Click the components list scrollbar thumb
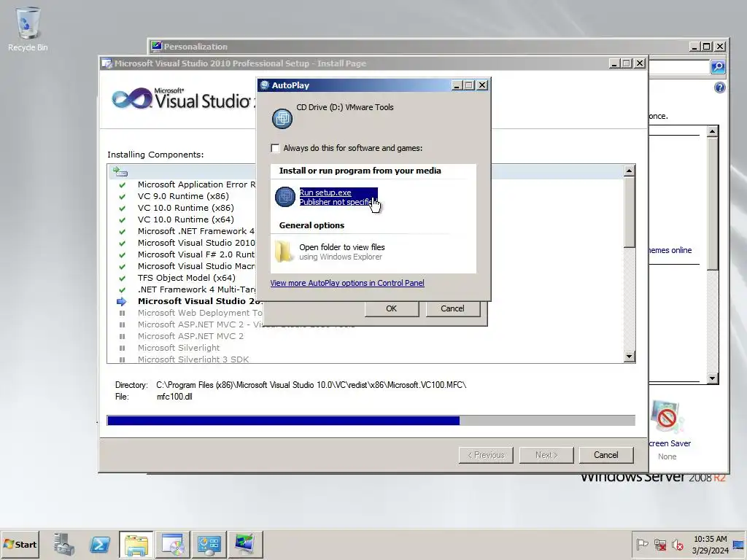The height and width of the screenshot is (560, 747). click(x=629, y=211)
